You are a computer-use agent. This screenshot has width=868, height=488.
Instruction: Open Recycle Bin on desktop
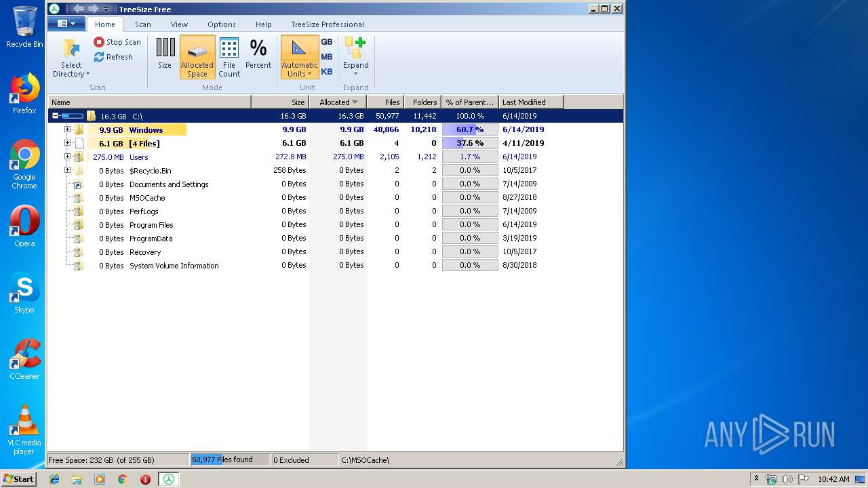24,27
